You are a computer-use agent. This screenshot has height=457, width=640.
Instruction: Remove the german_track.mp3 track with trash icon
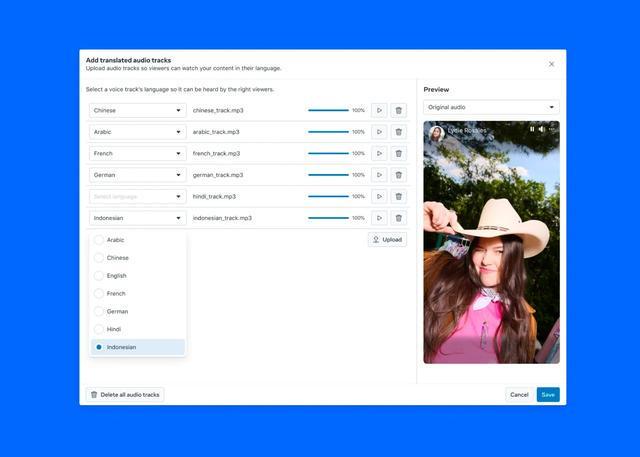click(398, 175)
